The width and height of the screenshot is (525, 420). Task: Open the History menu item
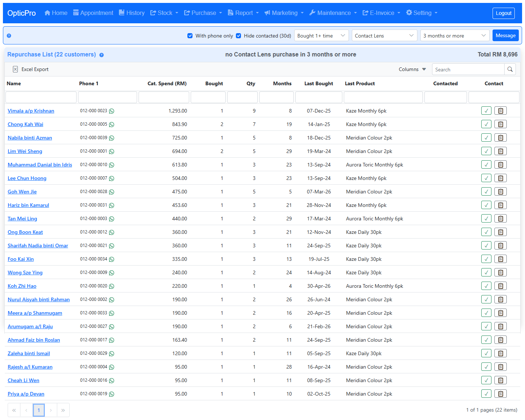click(132, 13)
